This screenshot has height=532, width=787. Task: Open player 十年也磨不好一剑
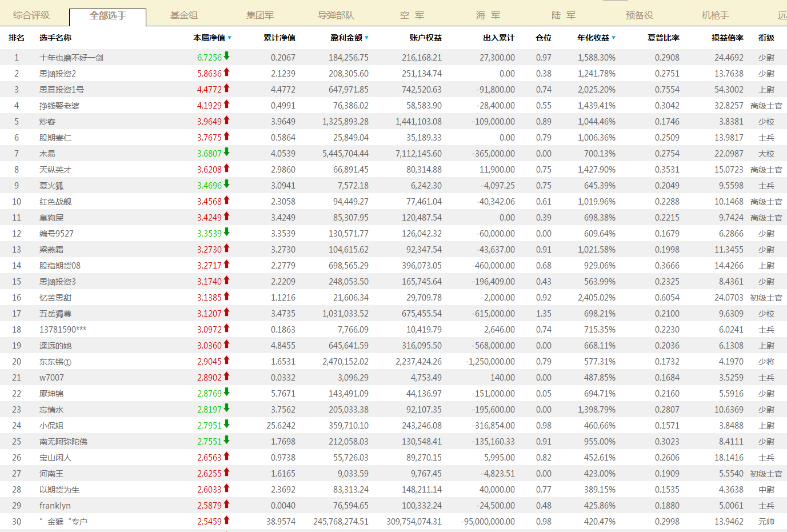71,58
